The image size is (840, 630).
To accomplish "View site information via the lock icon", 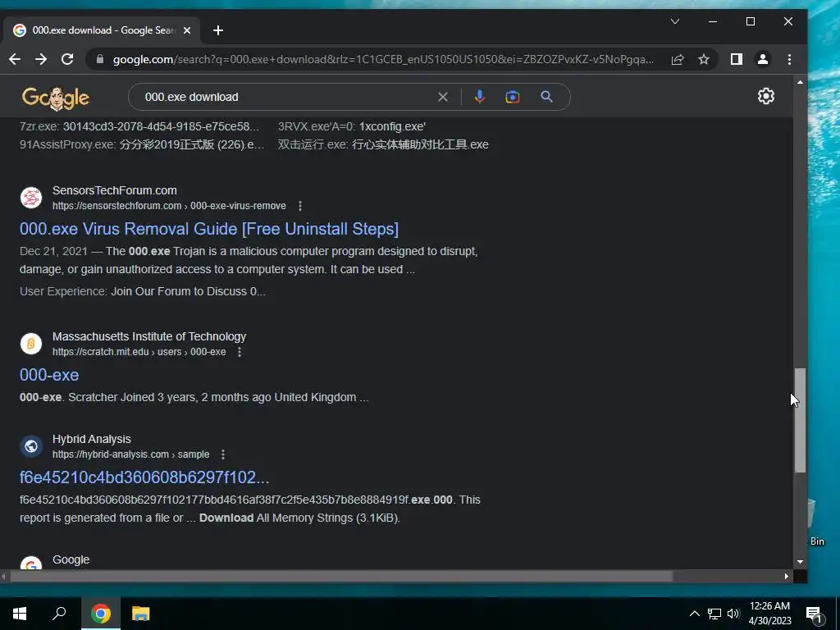I will (x=99, y=59).
